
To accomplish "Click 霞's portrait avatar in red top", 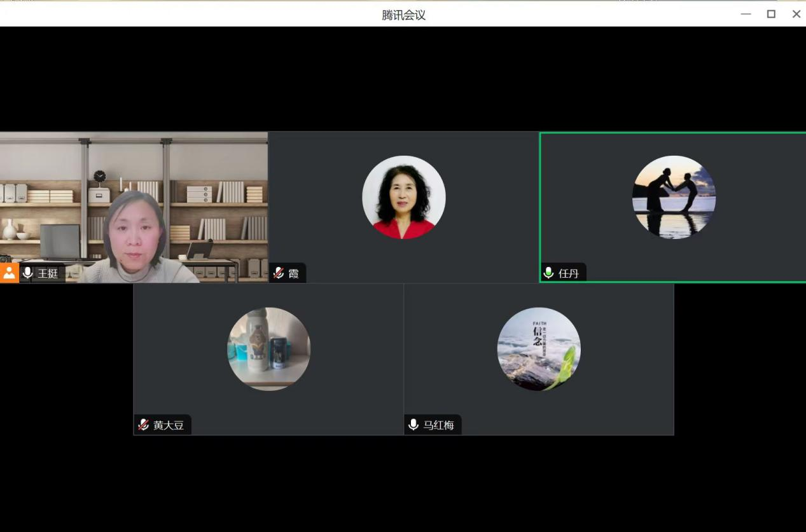I will (x=404, y=197).
